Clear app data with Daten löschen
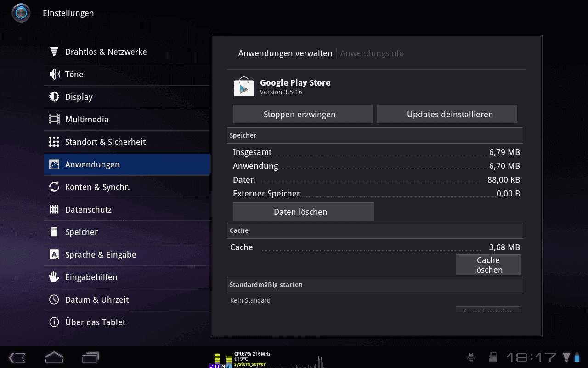 pyautogui.click(x=304, y=212)
